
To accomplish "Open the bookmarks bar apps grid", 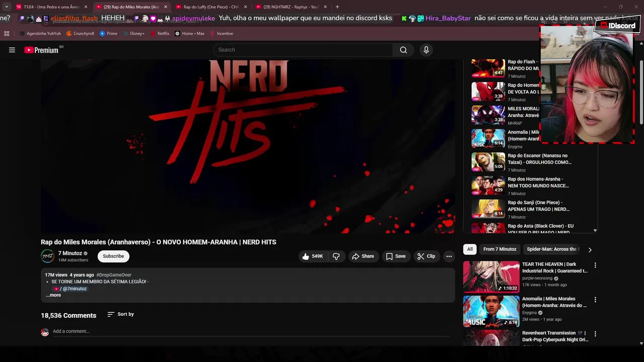I will 7,34.
